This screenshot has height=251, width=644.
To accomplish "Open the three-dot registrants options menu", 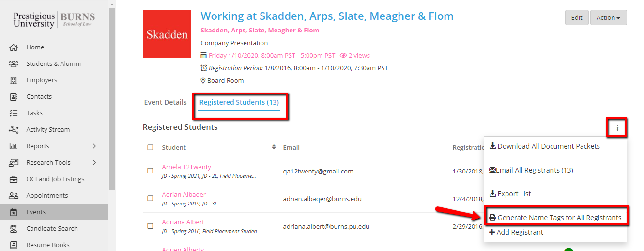I will [617, 128].
